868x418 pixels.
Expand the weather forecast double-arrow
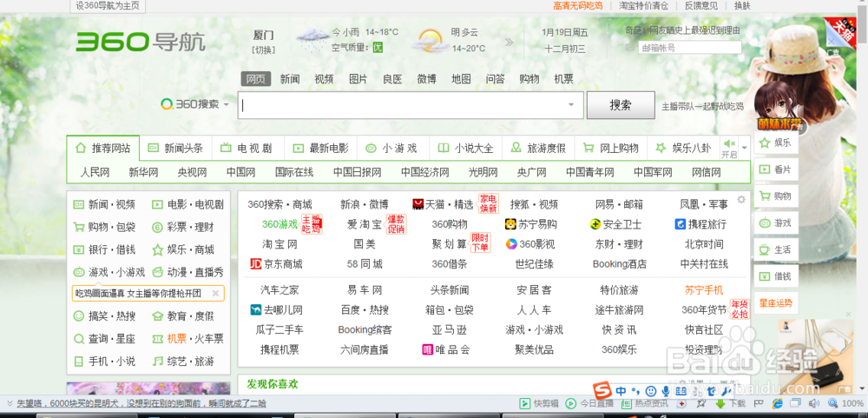pyautogui.click(x=509, y=42)
